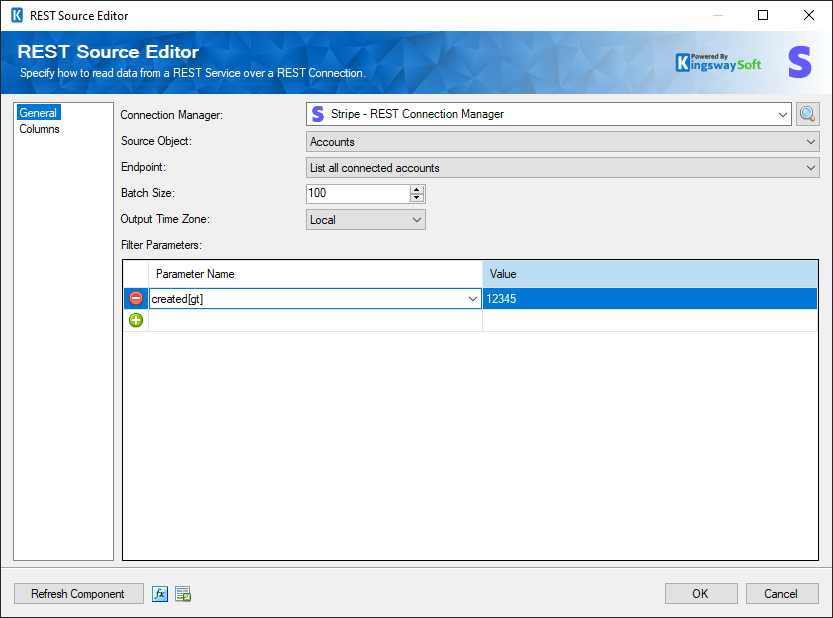The height and width of the screenshot is (618, 833).
Task: Click the 12345 value cell
Action: coord(650,299)
